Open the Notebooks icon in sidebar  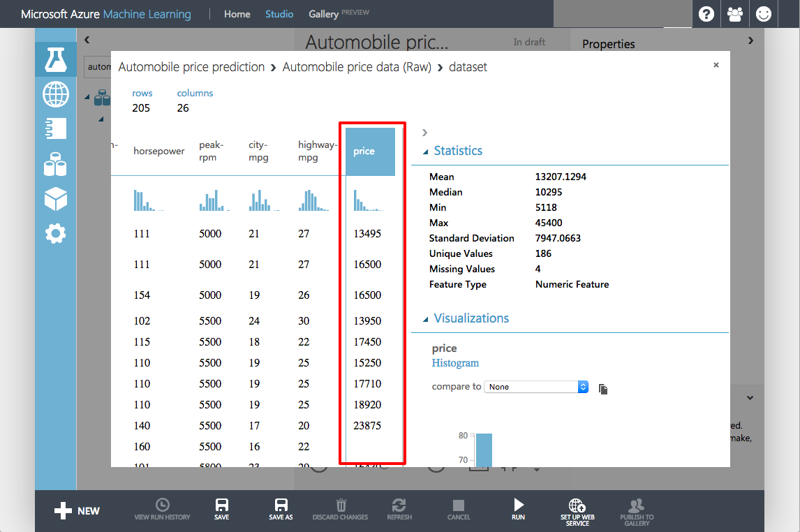click(x=56, y=129)
